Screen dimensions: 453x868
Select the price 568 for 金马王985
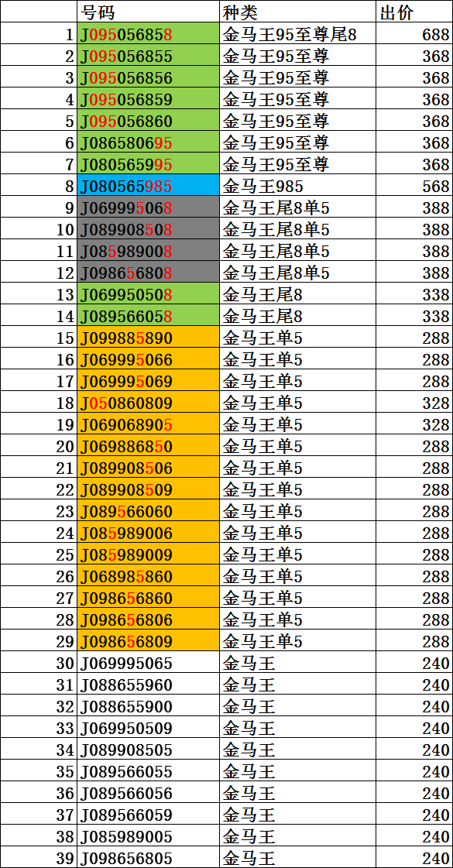coord(415,187)
